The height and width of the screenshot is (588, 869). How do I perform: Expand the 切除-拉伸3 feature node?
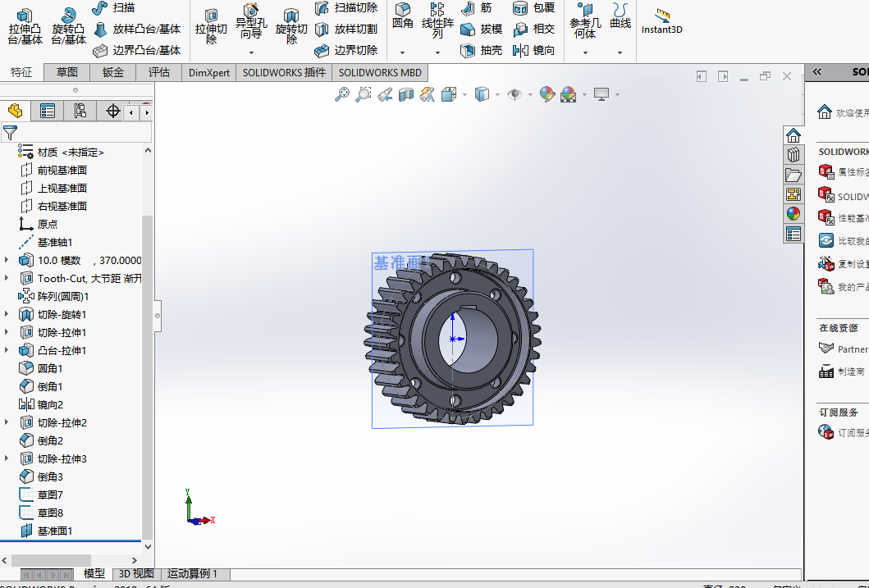point(7,458)
